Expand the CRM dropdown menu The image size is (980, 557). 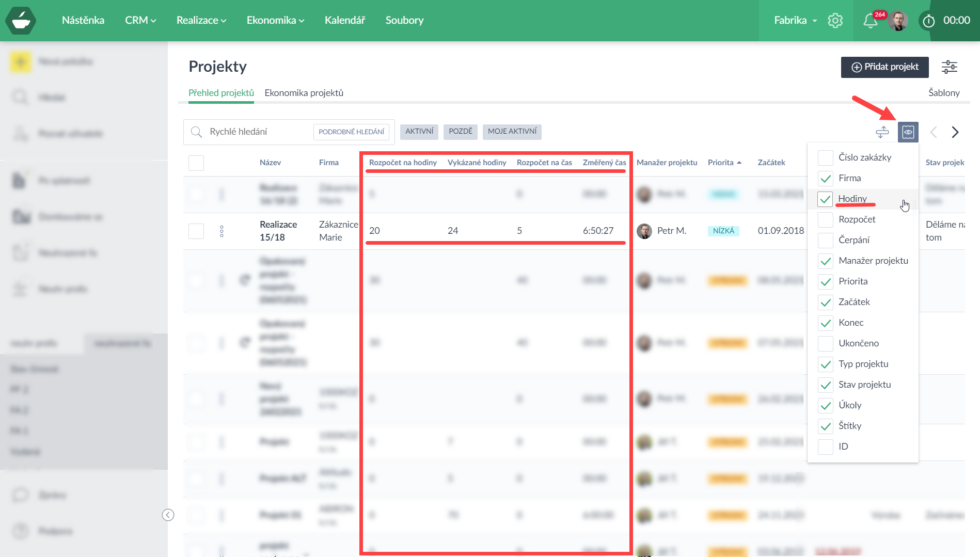click(140, 21)
